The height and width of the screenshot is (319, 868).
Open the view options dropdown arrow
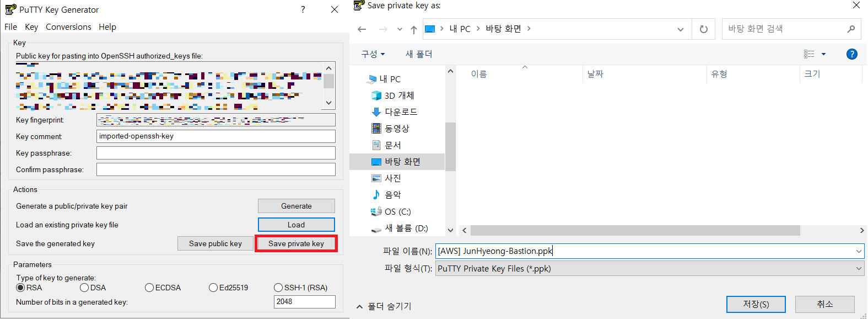point(824,54)
